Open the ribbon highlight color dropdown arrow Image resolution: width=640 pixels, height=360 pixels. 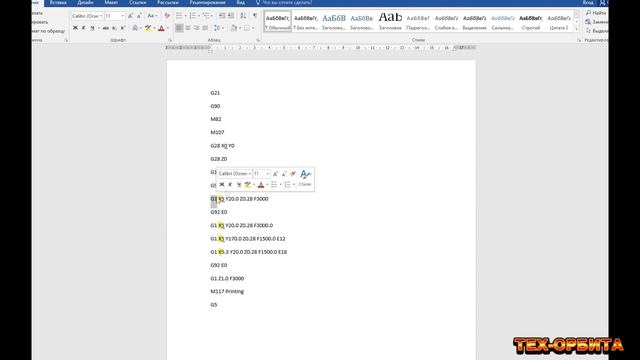(154, 28)
